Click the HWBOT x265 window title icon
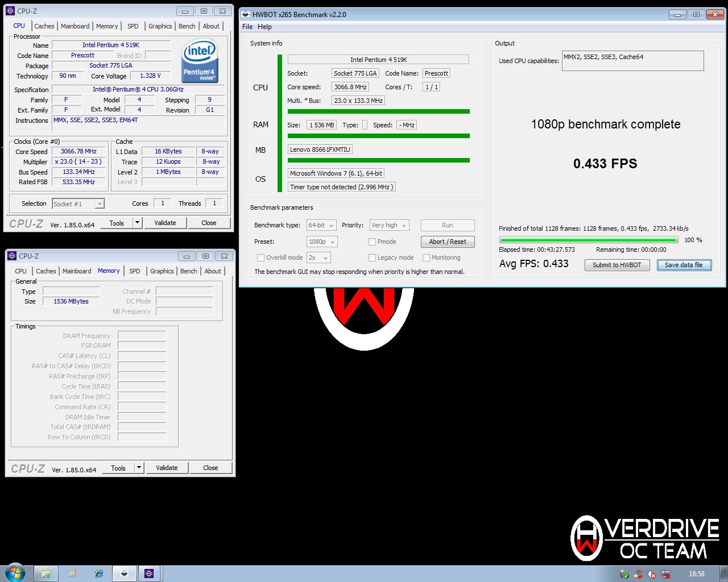 click(246, 14)
